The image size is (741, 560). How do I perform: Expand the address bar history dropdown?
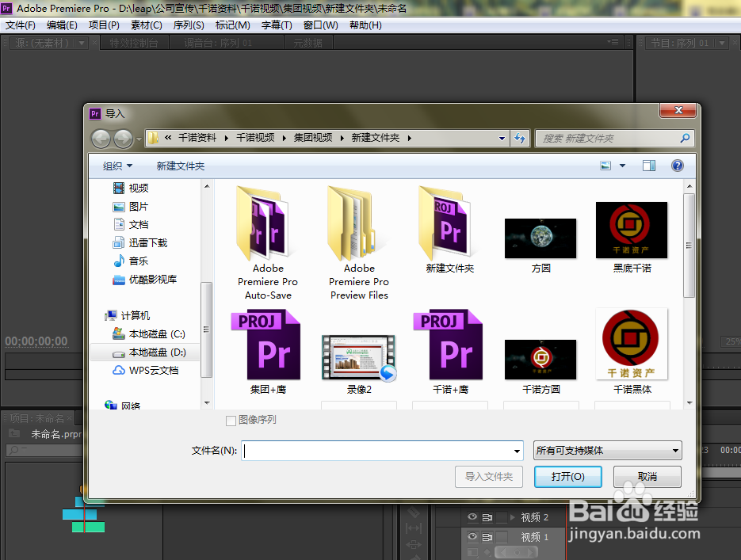(x=502, y=139)
